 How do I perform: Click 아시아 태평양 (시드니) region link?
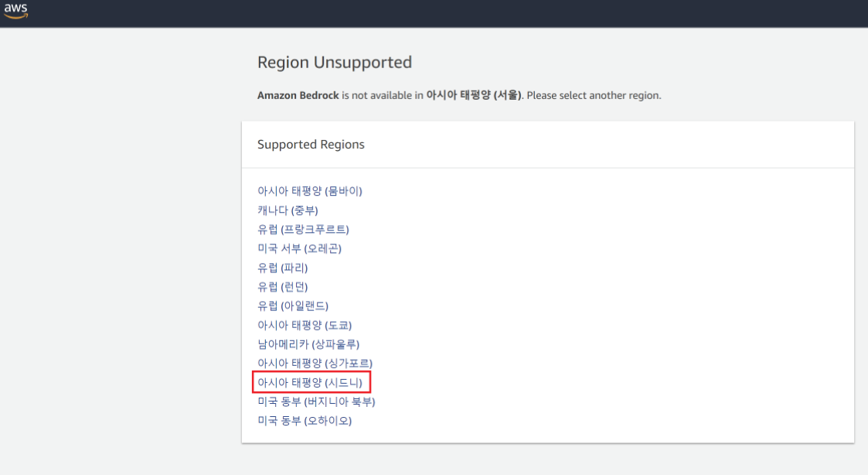point(309,382)
